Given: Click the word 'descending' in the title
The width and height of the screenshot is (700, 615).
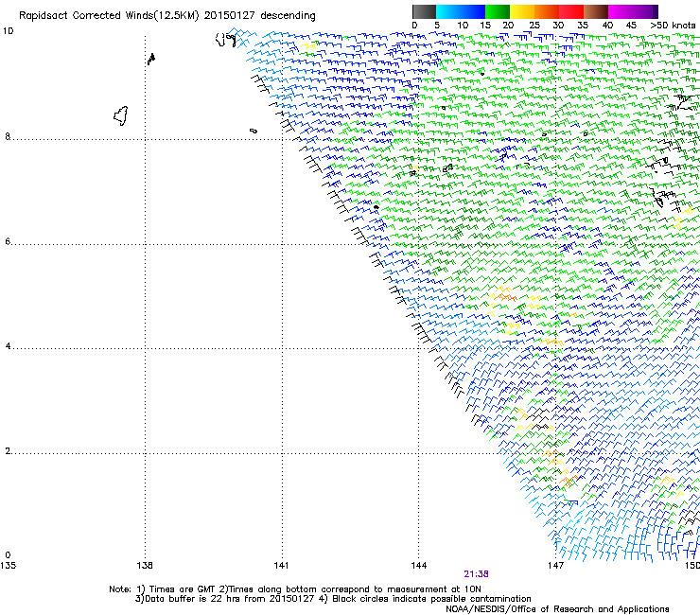Looking at the screenshot, I should point(288,16).
